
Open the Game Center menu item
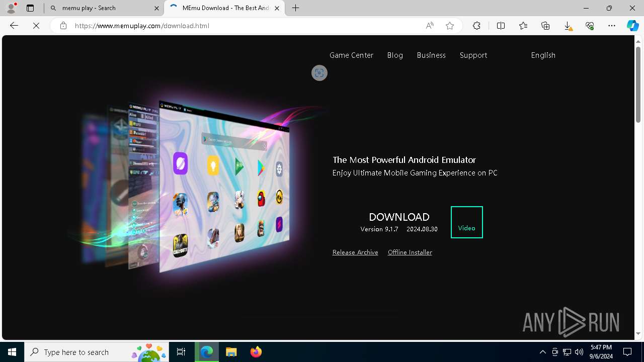[x=351, y=55]
